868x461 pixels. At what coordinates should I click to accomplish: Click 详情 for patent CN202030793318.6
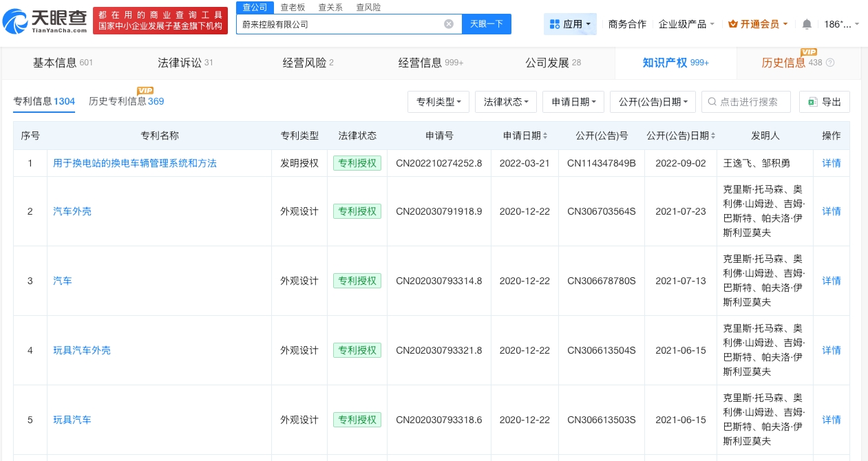pos(832,420)
